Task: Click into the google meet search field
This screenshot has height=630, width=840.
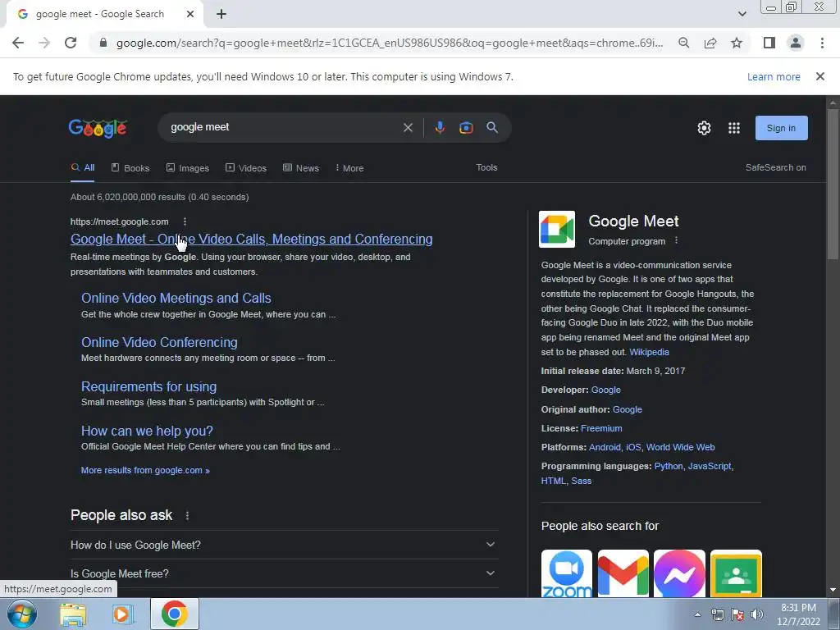Action: click(x=284, y=127)
